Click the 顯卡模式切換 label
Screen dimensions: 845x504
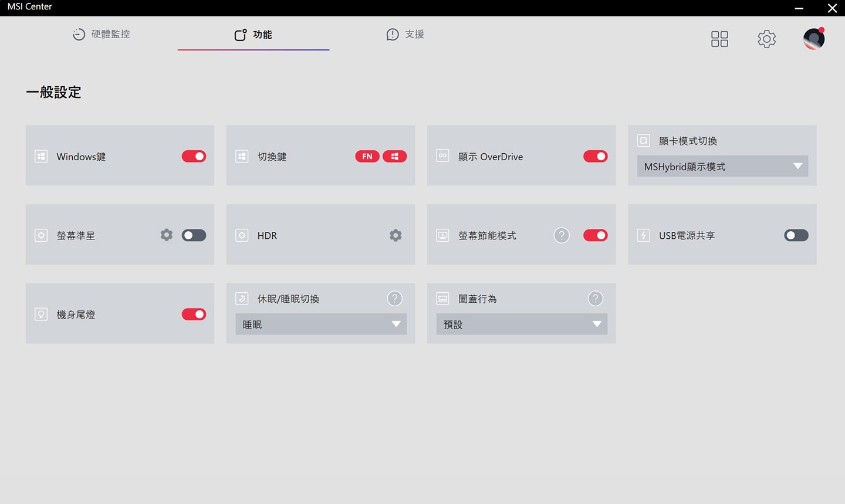[688, 141]
